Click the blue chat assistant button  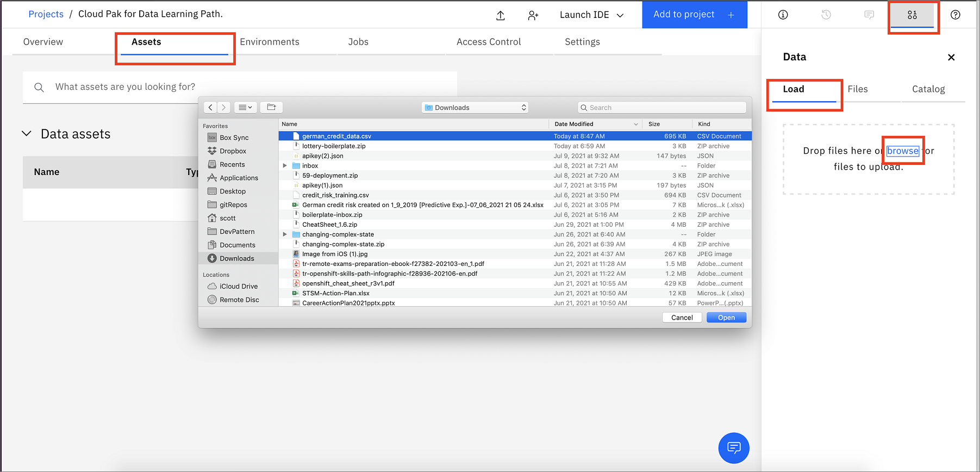pos(734,448)
